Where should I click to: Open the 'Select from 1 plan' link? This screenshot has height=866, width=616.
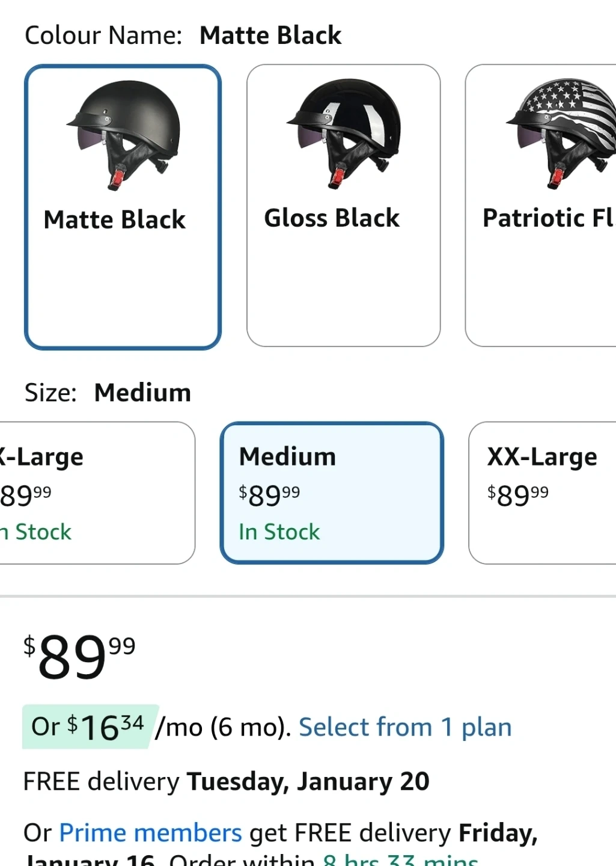[x=405, y=727]
